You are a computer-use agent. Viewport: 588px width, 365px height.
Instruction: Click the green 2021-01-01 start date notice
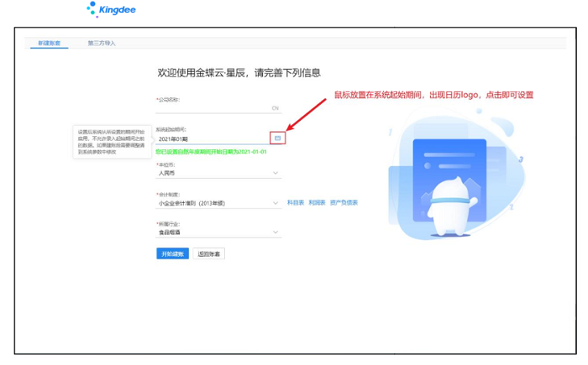(211, 152)
